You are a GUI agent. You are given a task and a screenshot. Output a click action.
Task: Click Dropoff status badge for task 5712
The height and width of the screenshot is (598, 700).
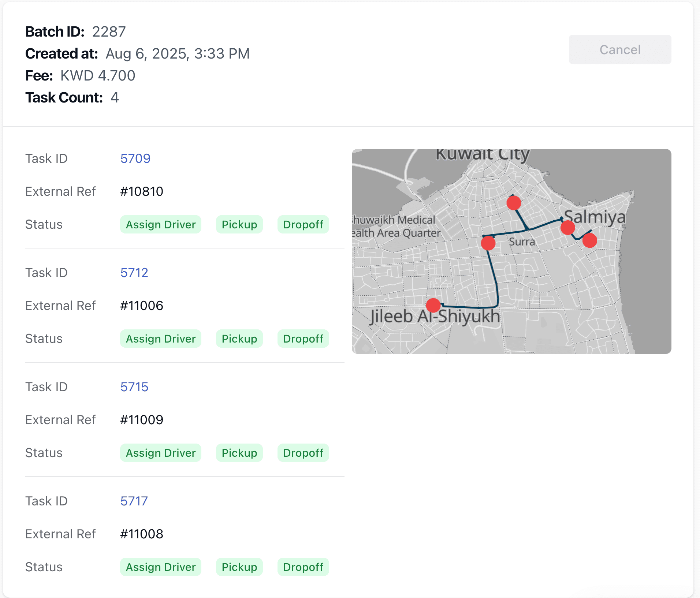303,339
